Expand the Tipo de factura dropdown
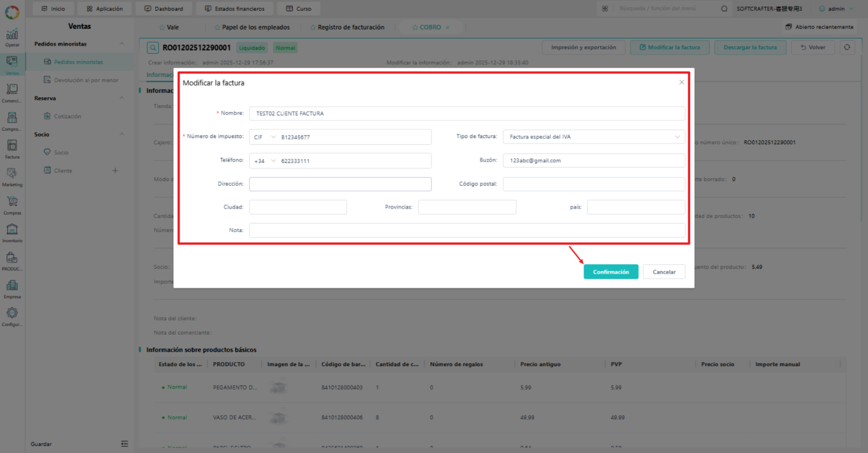The image size is (868, 453). click(x=594, y=137)
